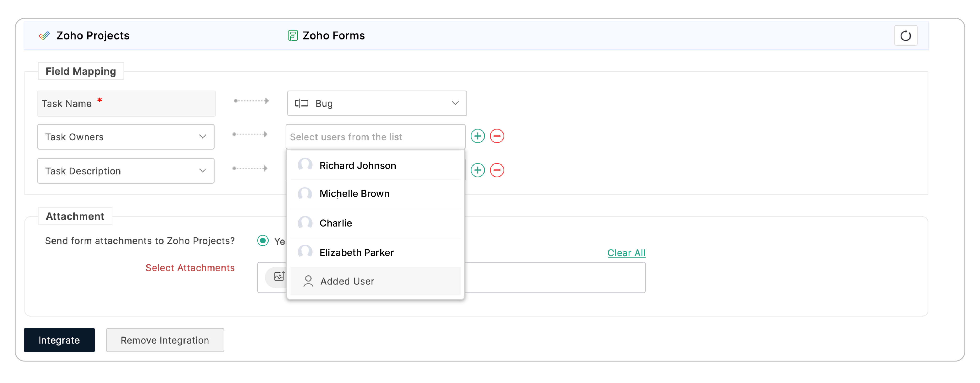Click the red minus icon beside Task Description row
Screen dimensions: 980x383
tap(497, 170)
